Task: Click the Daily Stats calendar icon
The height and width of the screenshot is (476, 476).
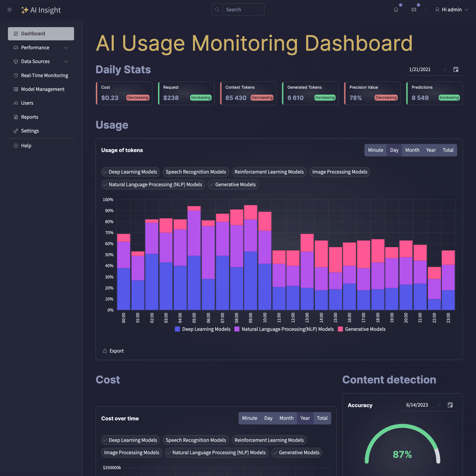Action: [x=456, y=69]
